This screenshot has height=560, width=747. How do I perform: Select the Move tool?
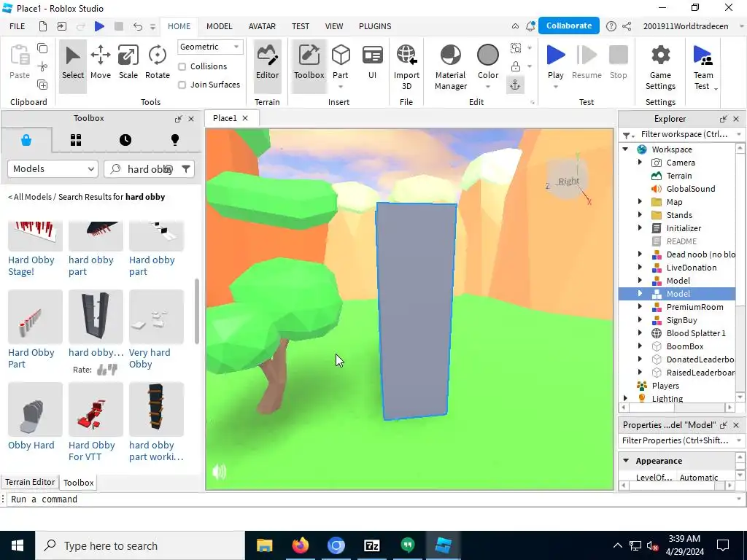[x=101, y=63]
